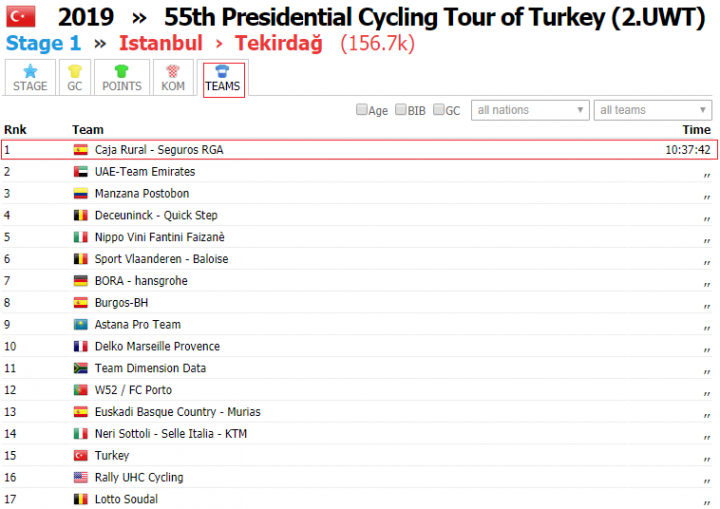Click the Istanbul start city link
Screen dimensions: 720x509
coord(161,44)
